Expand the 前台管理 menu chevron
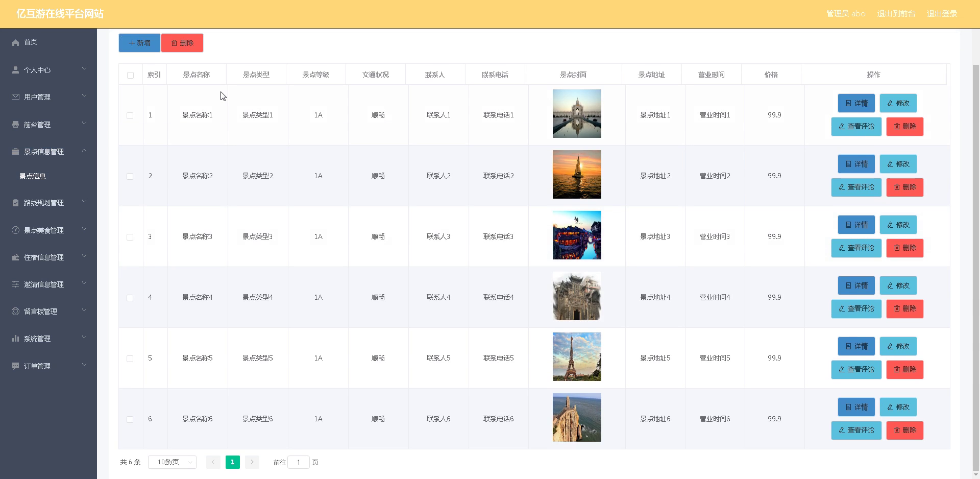This screenshot has width=980, height=479. (x=84, y=123)
